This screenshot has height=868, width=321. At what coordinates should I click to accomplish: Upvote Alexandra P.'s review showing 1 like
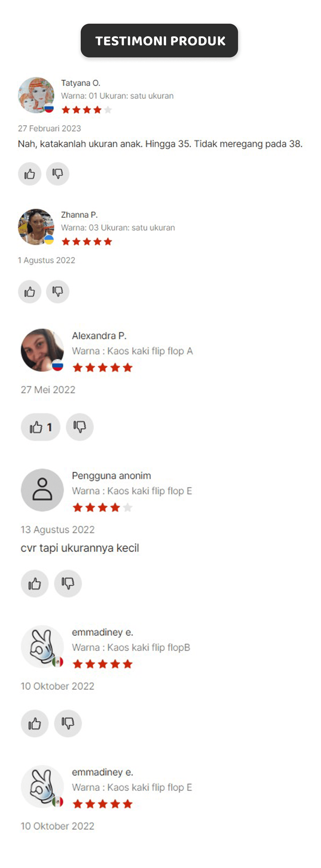point(40,427)
